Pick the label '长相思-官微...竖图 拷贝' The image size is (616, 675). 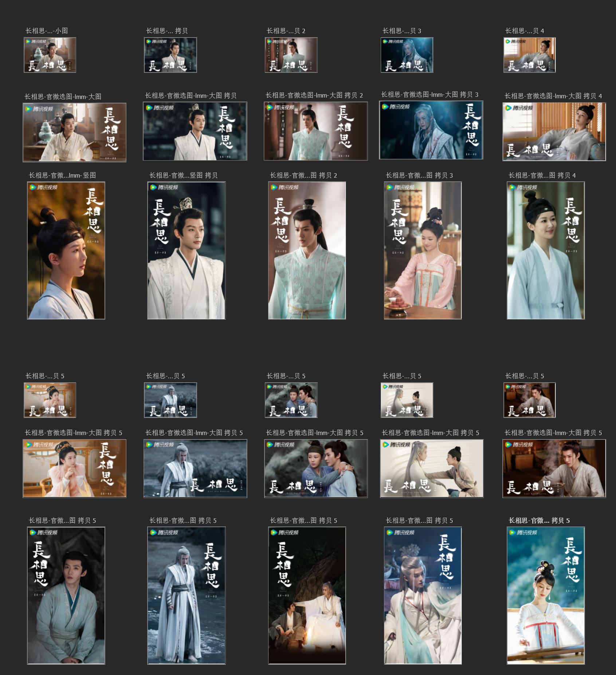coord(183,175)
